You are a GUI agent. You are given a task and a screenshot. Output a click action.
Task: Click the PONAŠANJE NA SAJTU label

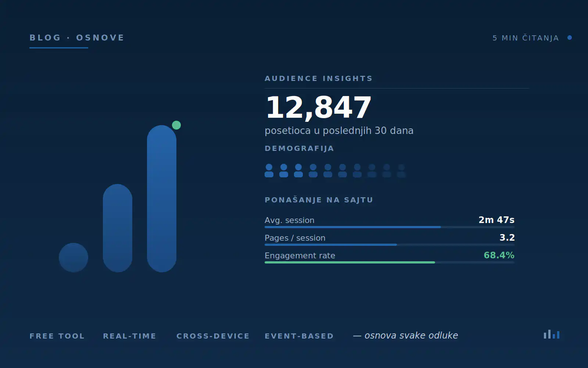[319, 200]
